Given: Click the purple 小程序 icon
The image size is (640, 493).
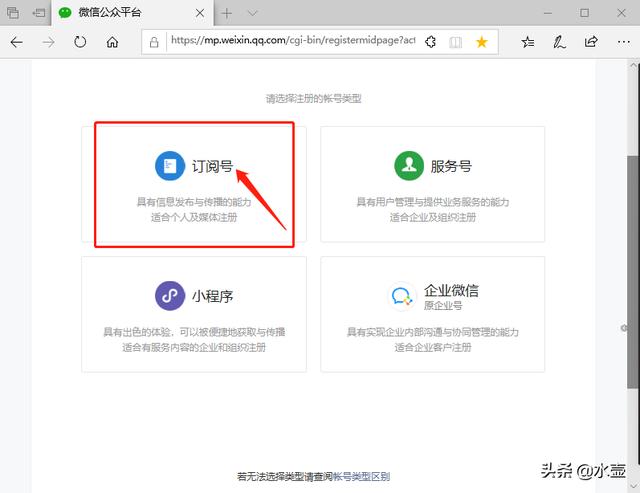Looking at the screenshot, I should [170, 296].
